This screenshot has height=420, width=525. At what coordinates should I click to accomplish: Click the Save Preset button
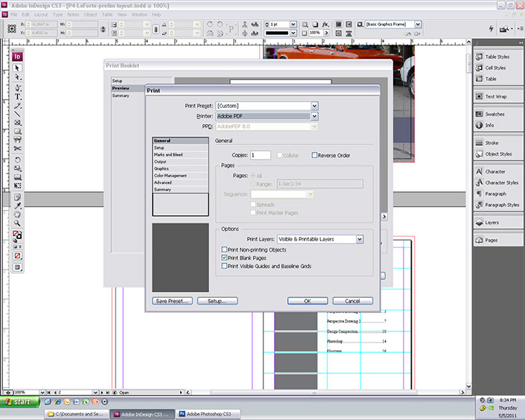click(x=172, y=301)
